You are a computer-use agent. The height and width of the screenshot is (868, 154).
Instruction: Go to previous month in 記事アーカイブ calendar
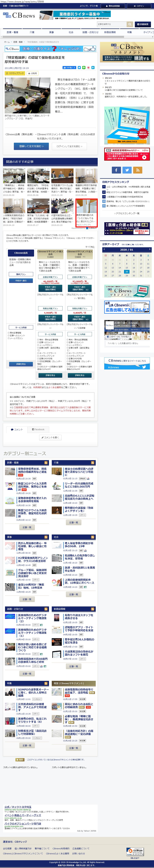[x=105, y=250]
